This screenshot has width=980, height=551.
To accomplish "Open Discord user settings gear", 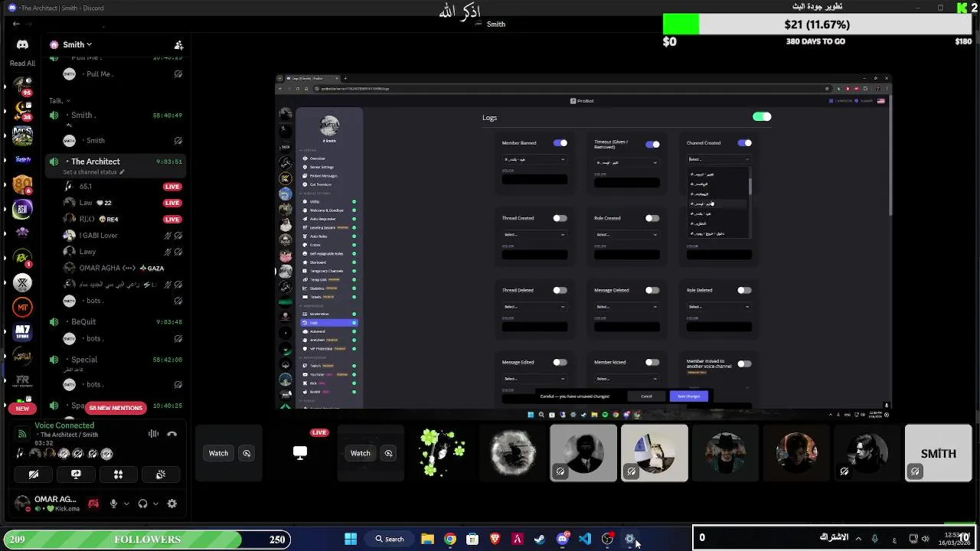I will coord(172,504).
